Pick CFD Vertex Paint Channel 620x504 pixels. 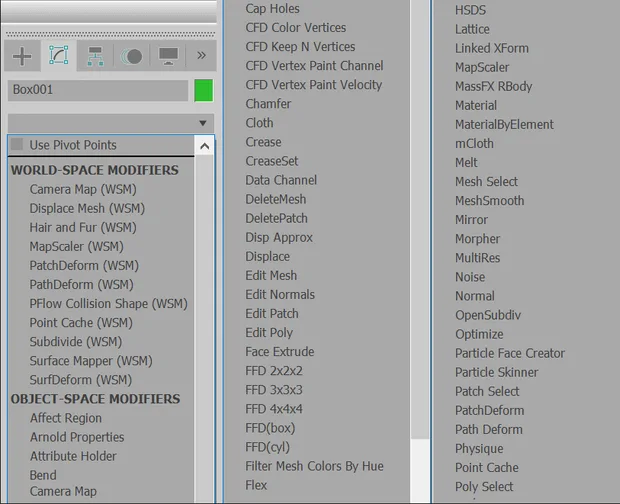(314, 66)
